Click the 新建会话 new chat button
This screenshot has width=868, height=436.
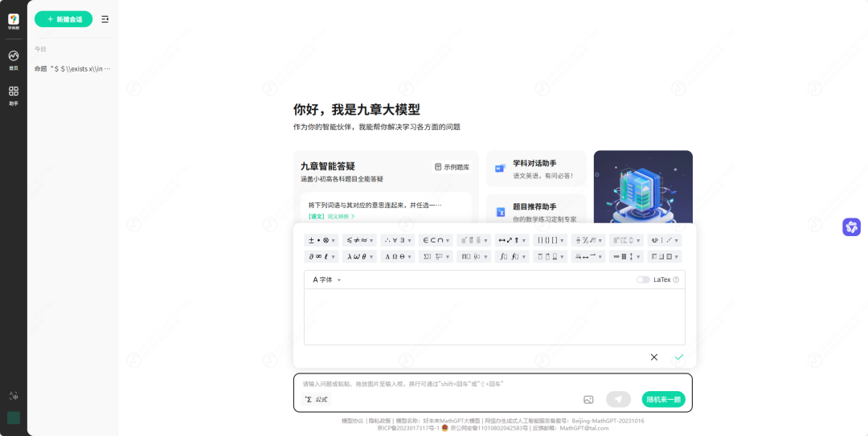tap(63, 19)
